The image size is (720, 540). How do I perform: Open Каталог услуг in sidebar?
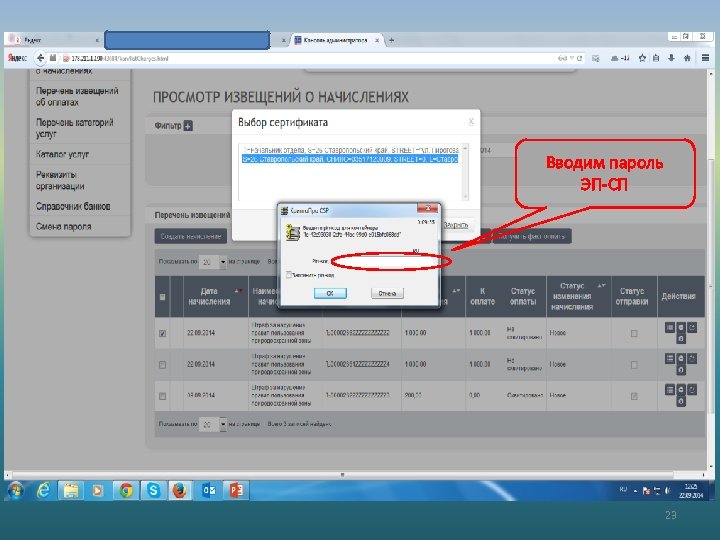click(62, 154)
